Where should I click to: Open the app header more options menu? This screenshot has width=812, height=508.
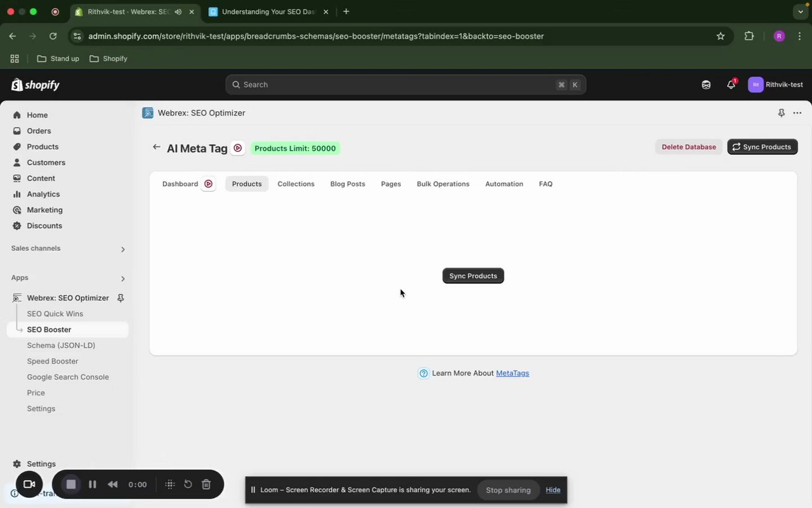[x=797, y=113]
